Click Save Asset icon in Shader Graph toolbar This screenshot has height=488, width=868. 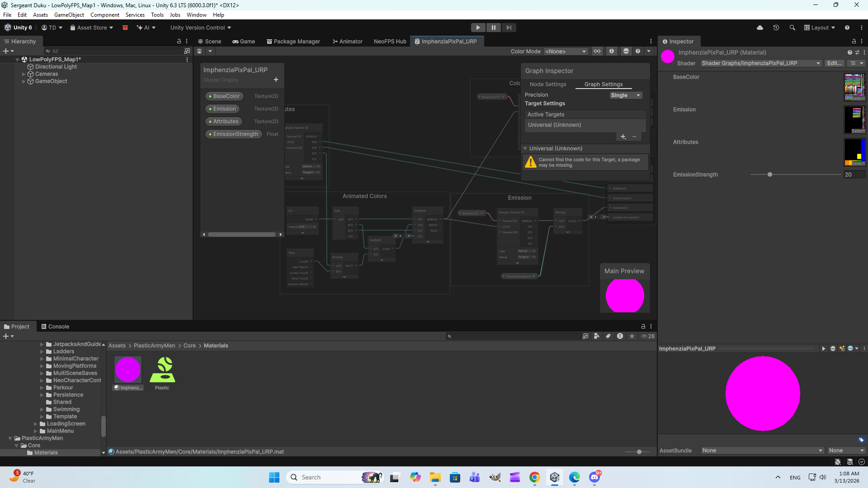[199, 51]
